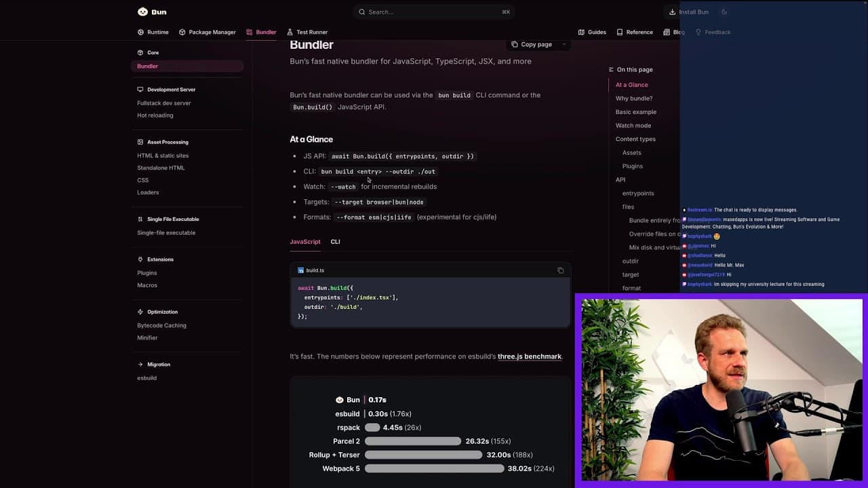868x488 pixels.
Task: Toggle dark mode moon icon
Action: click(x=724, y=12)
